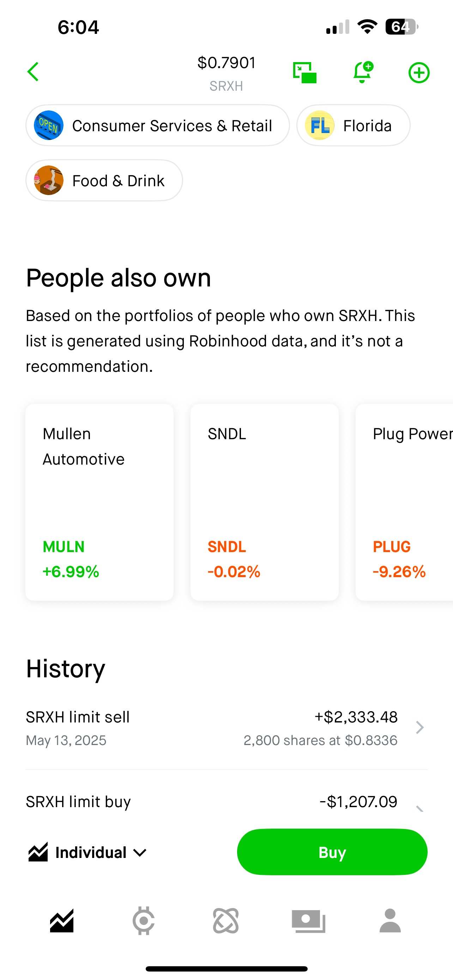Open the crypto tab in bottom bar
This screenshot has width=453, height=980.
point(143,921)
